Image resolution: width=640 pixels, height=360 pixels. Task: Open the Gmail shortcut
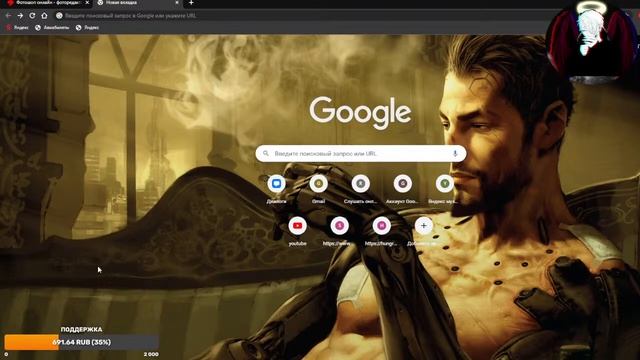pyautogui.click(x=318, y=189)
